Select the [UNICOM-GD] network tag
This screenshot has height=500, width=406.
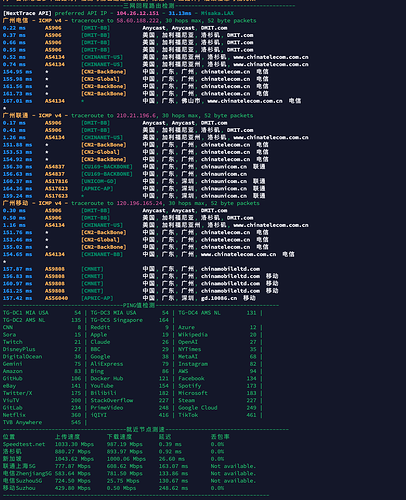pos(99,181)
